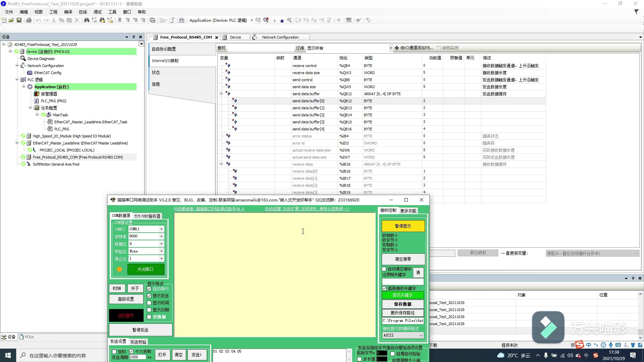Click the 发送周期 1000 input field
Image resolution: width=644 pixels, height=362 pixels.
(138, 357)
